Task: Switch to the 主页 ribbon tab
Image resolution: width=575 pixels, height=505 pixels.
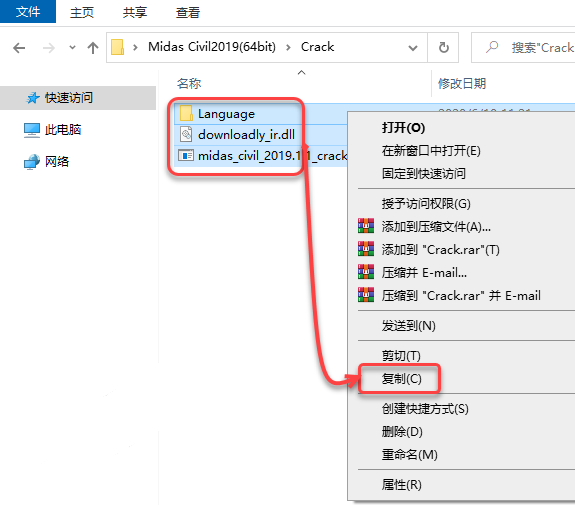Action: 82,12
